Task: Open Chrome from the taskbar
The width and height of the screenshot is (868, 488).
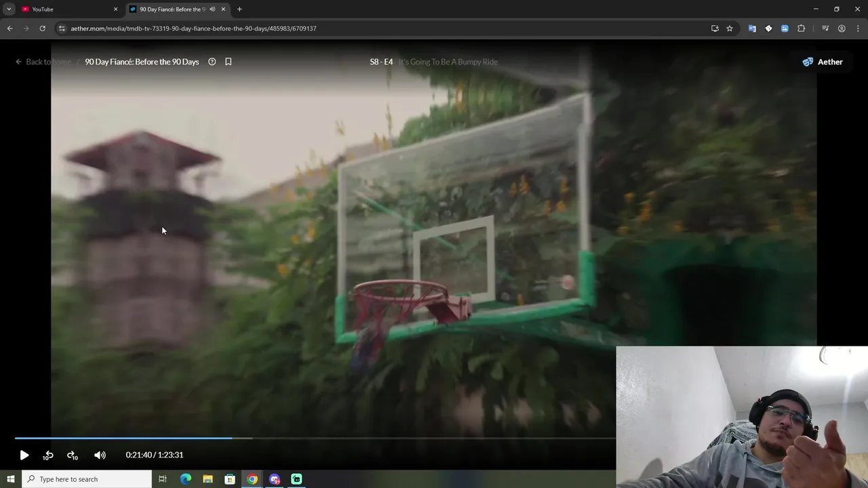Action: point(252,479)
